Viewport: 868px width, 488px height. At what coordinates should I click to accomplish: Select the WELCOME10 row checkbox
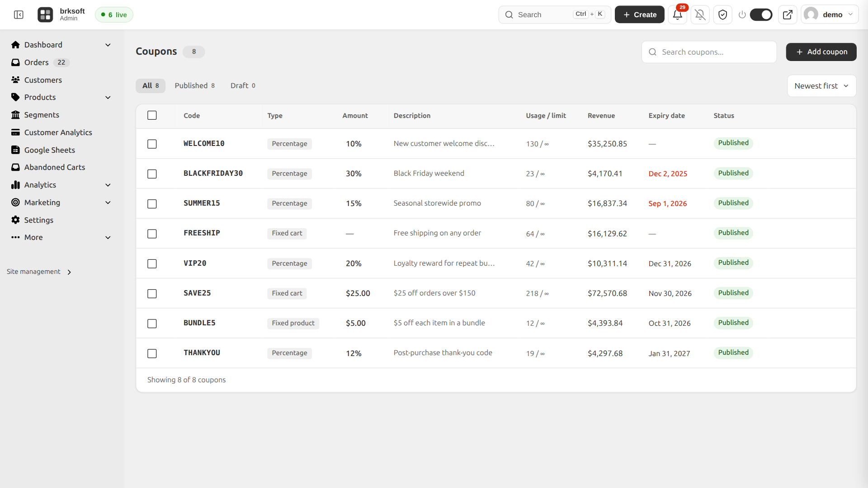[152, 144]
